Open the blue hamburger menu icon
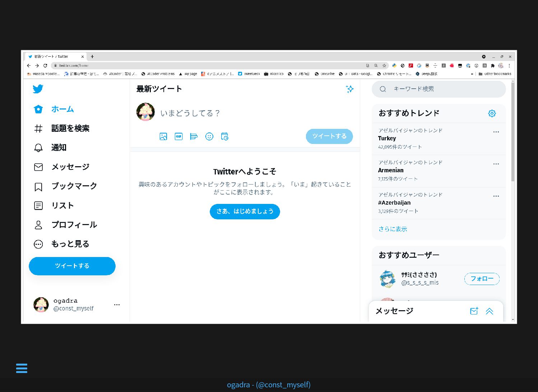This screenshot has height=392, width=538. click(22, 368)
